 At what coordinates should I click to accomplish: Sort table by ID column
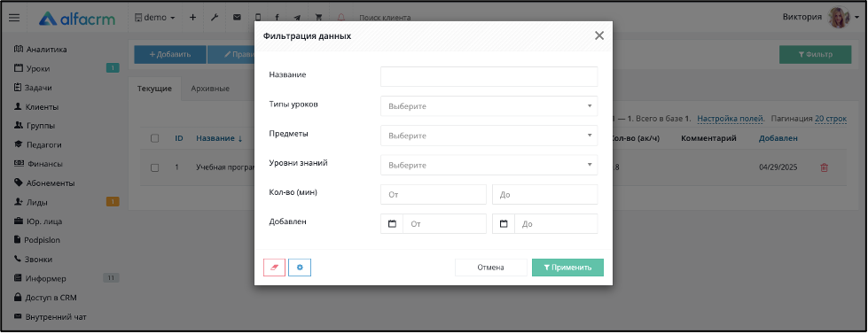click(179, 138)
